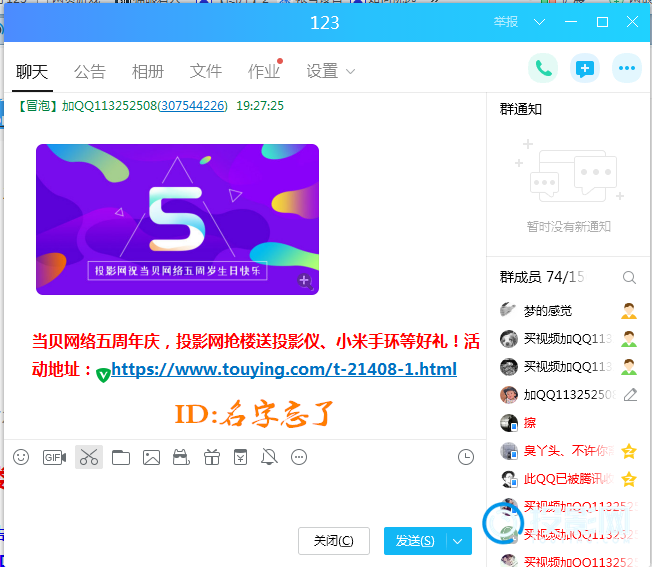
Task: Open the emoji smiley picker
Action: pos(21,457)
